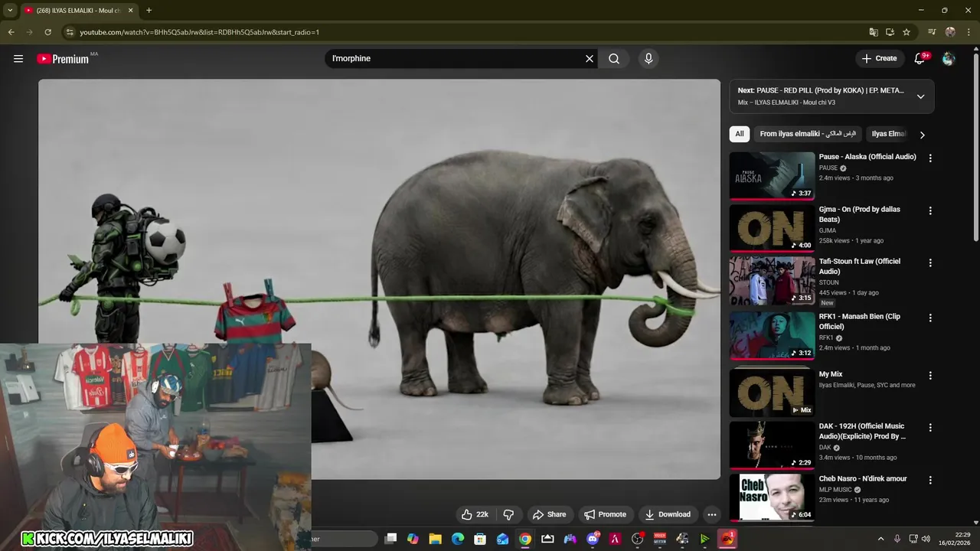Open the Cheb Nasro thumbnail

(772, 497)
